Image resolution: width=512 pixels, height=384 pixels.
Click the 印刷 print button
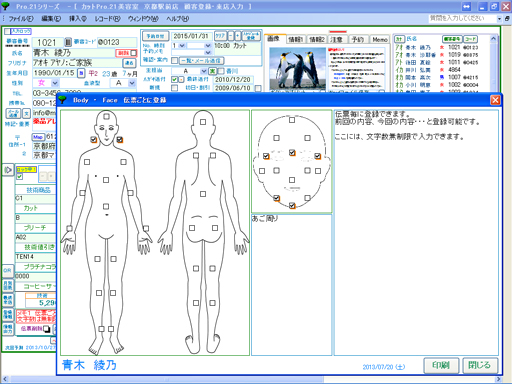point(441,365)
